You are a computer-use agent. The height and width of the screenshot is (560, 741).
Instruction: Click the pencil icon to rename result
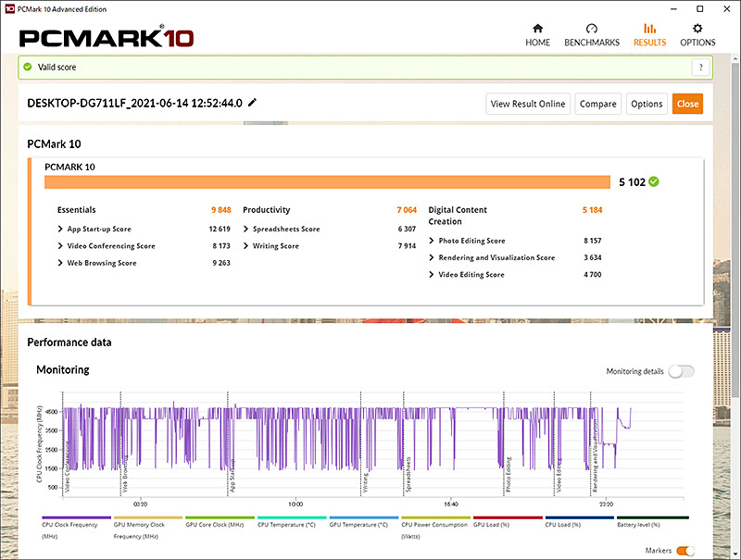(x=253, y=103)
